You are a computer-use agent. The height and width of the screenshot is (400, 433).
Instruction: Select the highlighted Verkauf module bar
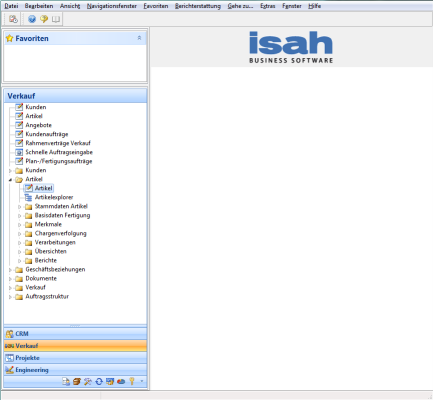(75, 346)
